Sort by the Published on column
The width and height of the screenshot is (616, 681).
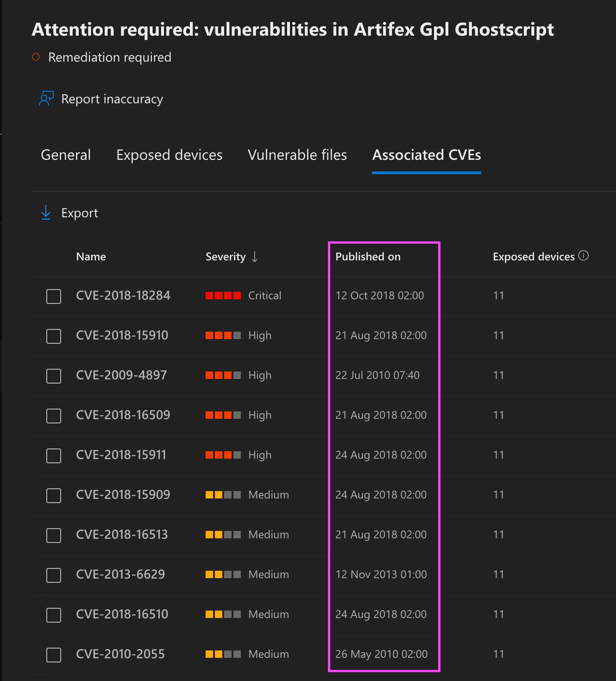pos(368,257)
